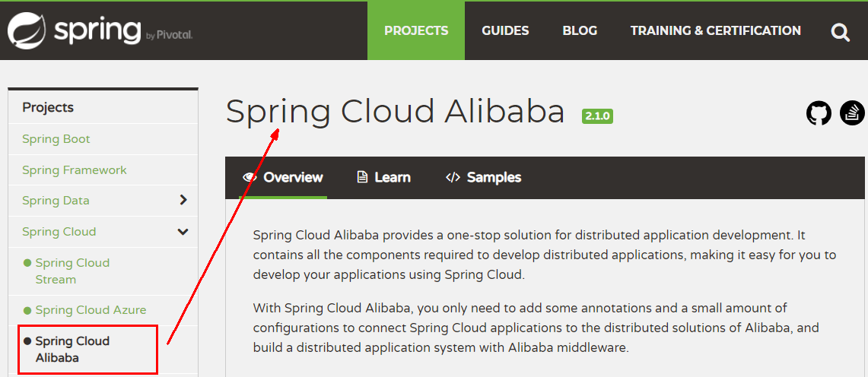Open the search magnifier icon

coord(840,33)
